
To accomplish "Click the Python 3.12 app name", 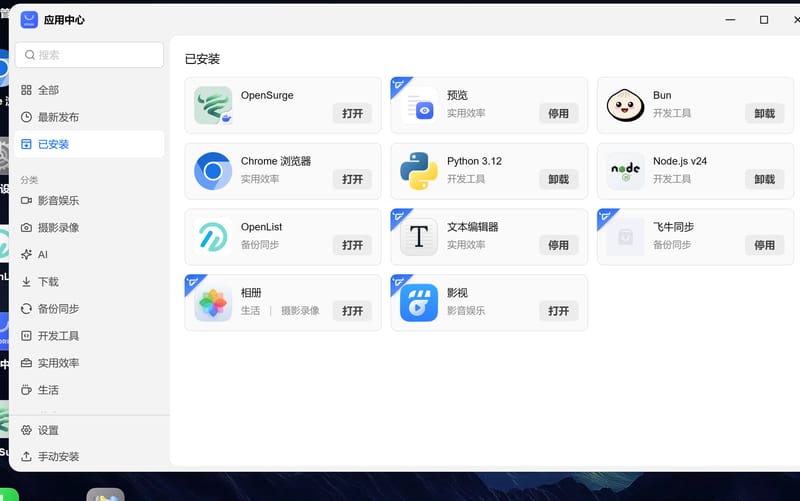I will pyautogui.click(x=474, y=161).
